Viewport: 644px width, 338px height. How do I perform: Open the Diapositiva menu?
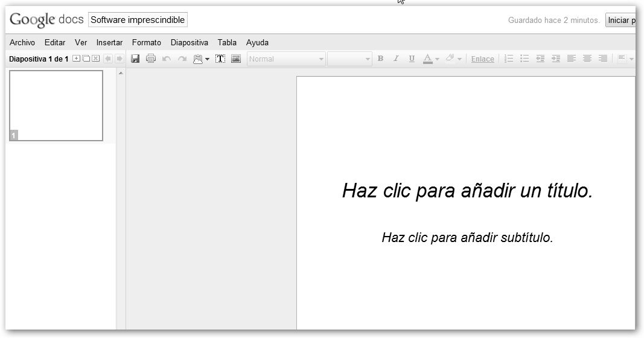point(189,43)
